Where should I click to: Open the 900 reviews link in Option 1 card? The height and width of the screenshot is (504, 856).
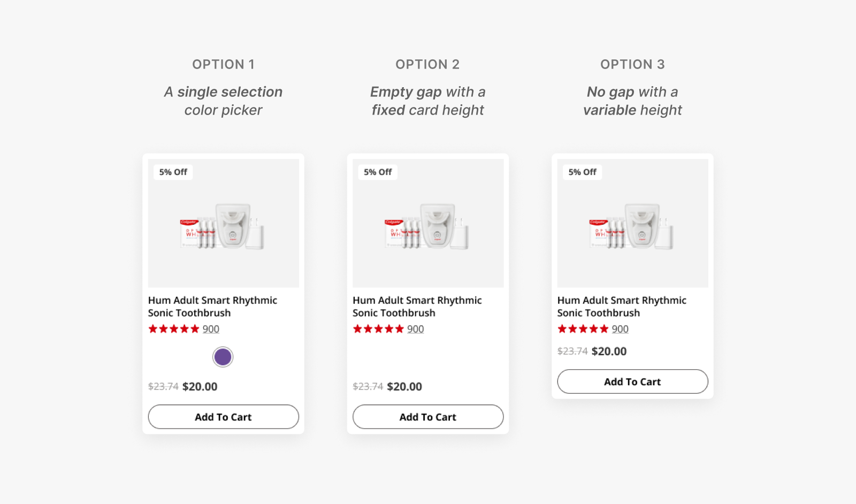(211, 329)
